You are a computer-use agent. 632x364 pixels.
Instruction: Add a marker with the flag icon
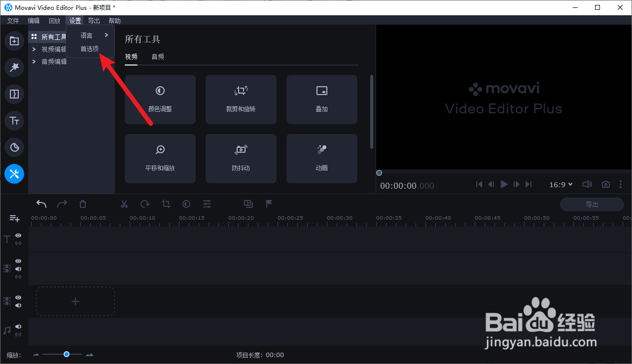click(x=269, y=203)
